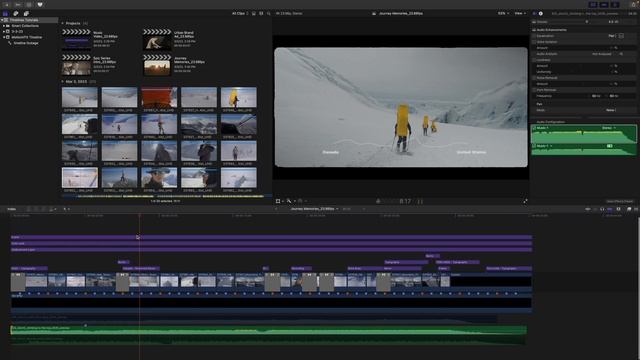Screen dimensions: 640x360
Task: Select the MotionVFX Timeline event
Action: [27, 37]
